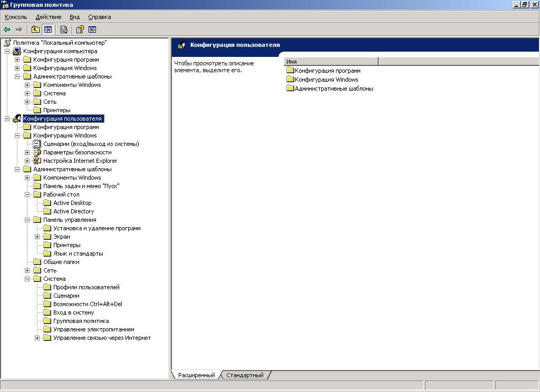The image size is (540, 392).
Task: Click the script icon of Сценарии (вход/выход из системы)
Action: click(x=37, y=144)
